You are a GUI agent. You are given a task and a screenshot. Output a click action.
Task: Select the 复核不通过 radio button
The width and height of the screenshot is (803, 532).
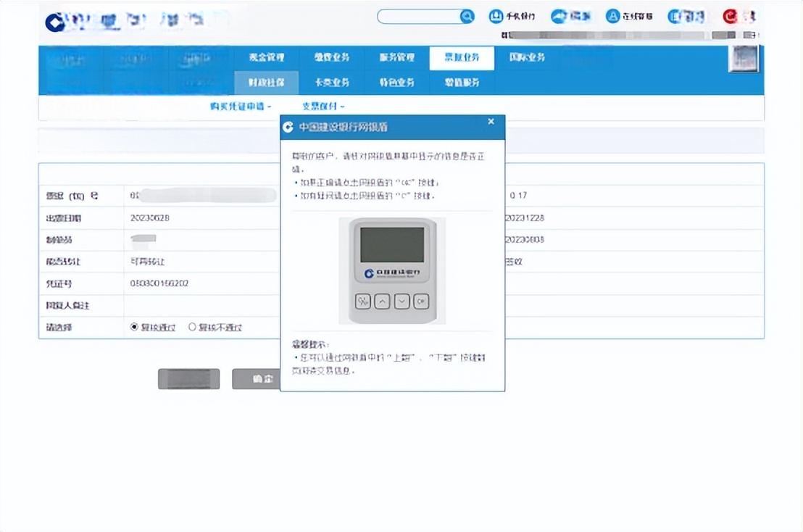coord(192,327)
